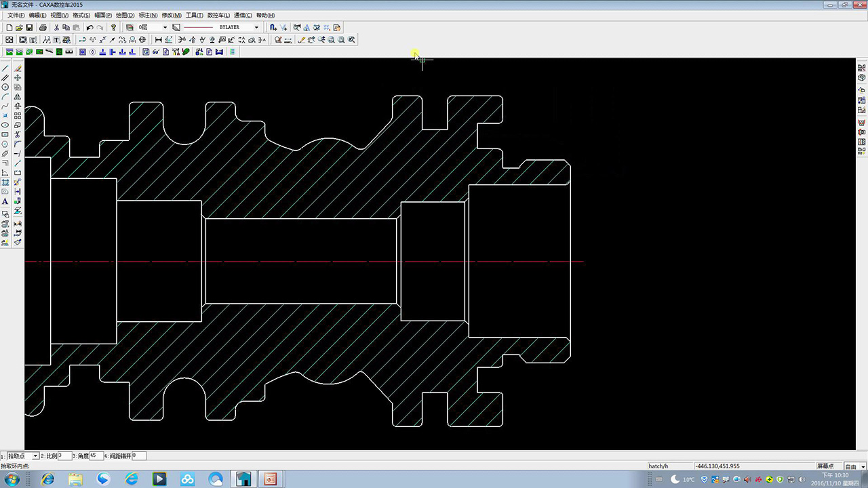868x488 pixels.
Task: Click the pan/redraw pencil icon in toolbar
Action: pyautogui.click(x=302, y=40)
